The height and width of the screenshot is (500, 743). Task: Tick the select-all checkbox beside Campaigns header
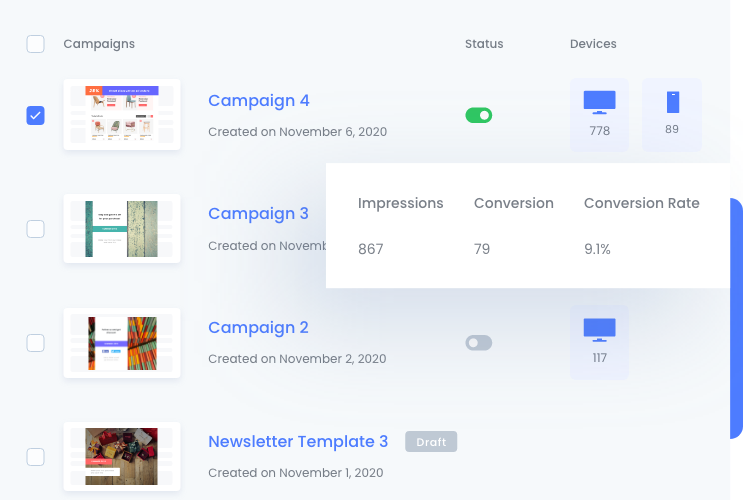click(36, 44)
